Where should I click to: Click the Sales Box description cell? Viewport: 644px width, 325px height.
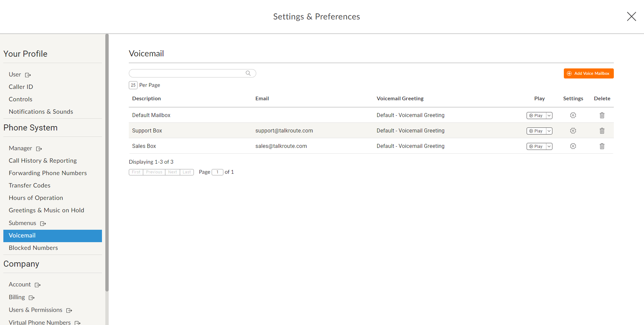(x=144, y=146)
